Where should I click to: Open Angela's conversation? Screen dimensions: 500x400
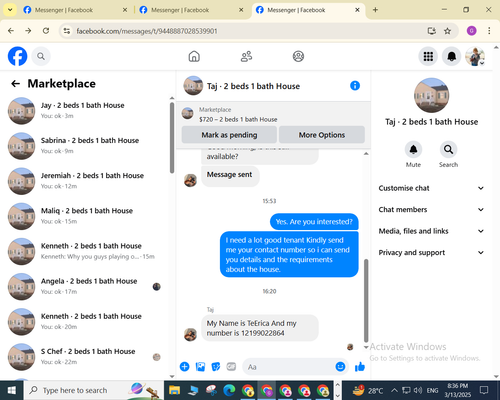point(86,286)
